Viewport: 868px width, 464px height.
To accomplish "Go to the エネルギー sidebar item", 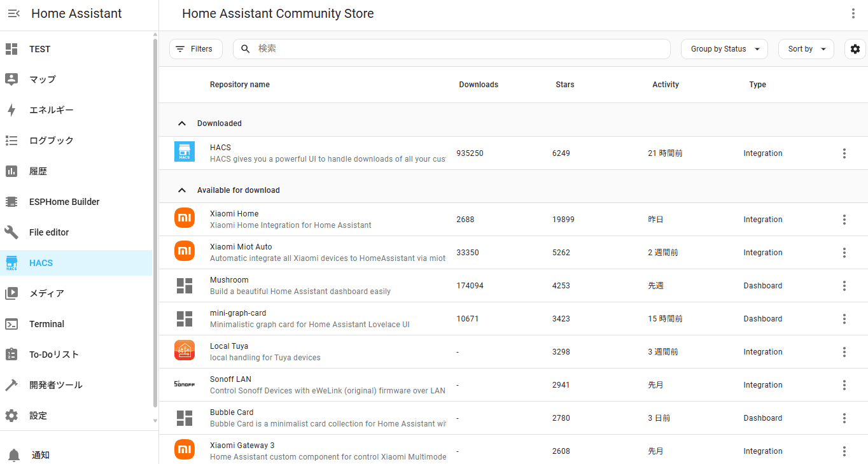I will [76, 110].
